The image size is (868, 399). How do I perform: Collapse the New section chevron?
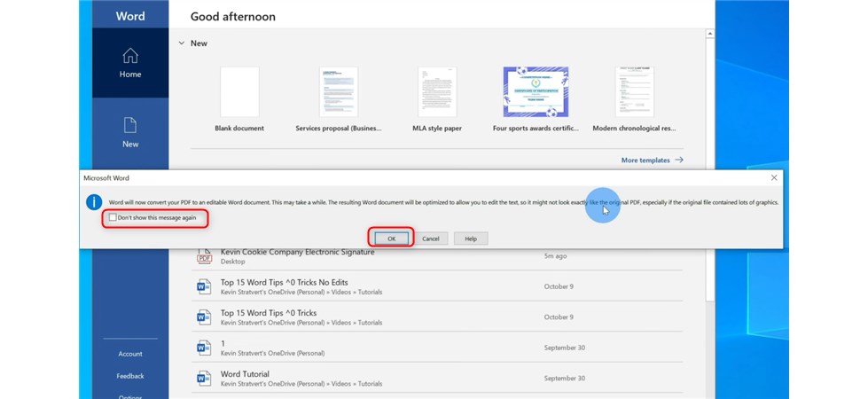coord(182,43)
